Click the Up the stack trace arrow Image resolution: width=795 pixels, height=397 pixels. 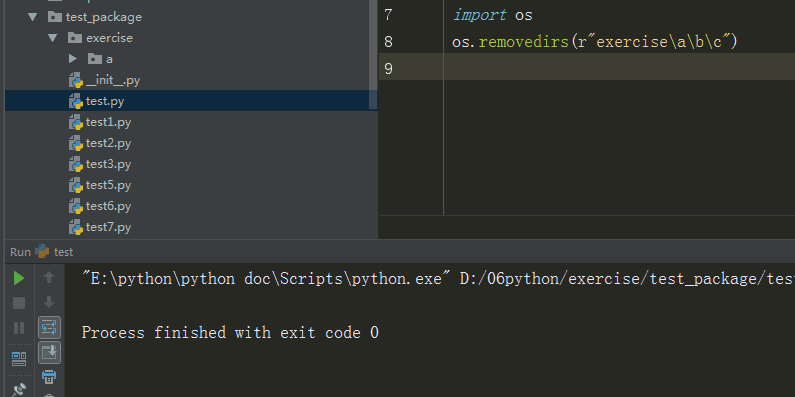point(49,277)
